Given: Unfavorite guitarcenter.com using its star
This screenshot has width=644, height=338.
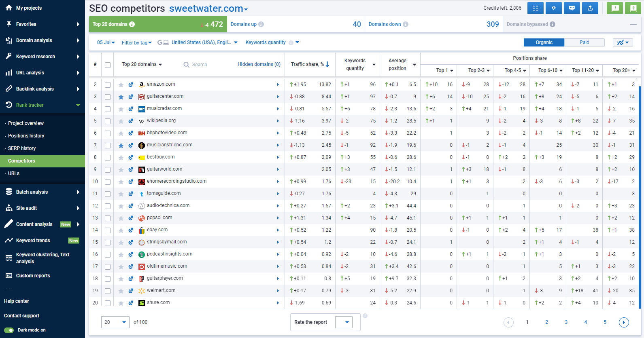Looking at the screenshot, I should [121, 97].
